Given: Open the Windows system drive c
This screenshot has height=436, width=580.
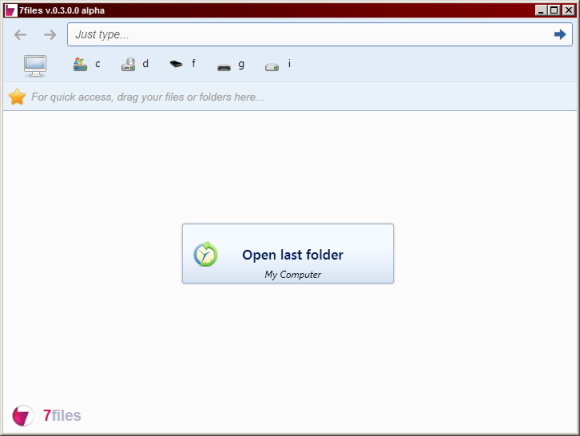Looking at the screenshot, I should (86, 64).
